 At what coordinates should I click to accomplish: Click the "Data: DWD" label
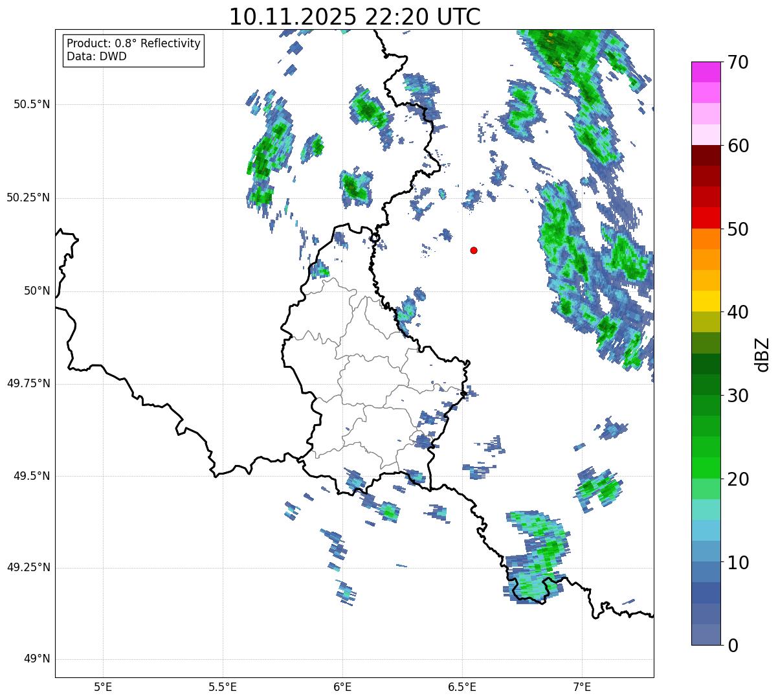pos(96,56)
